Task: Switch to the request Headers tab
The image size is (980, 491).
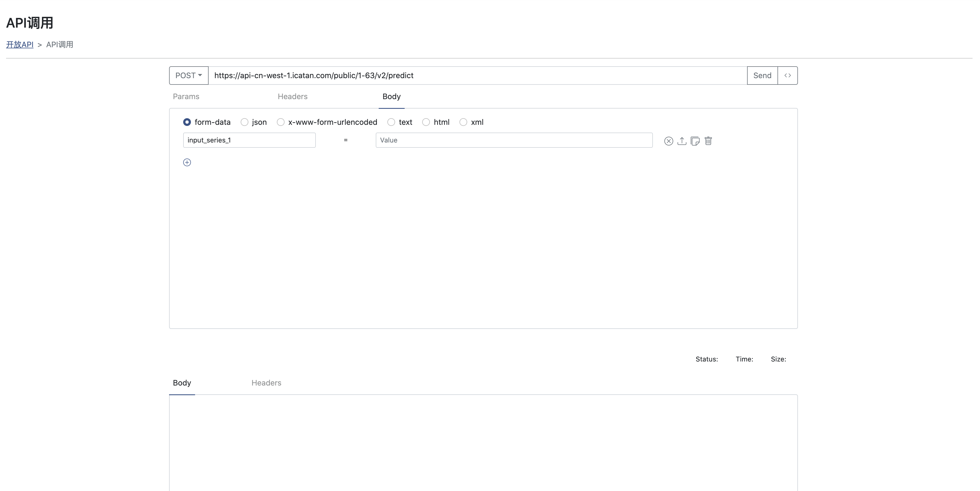Action: [293, 97]
